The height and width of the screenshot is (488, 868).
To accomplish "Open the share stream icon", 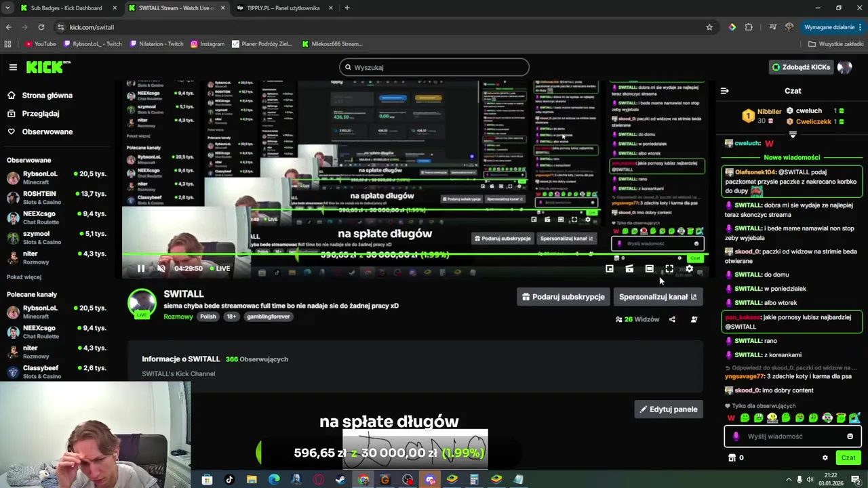I will coord(672,319).
